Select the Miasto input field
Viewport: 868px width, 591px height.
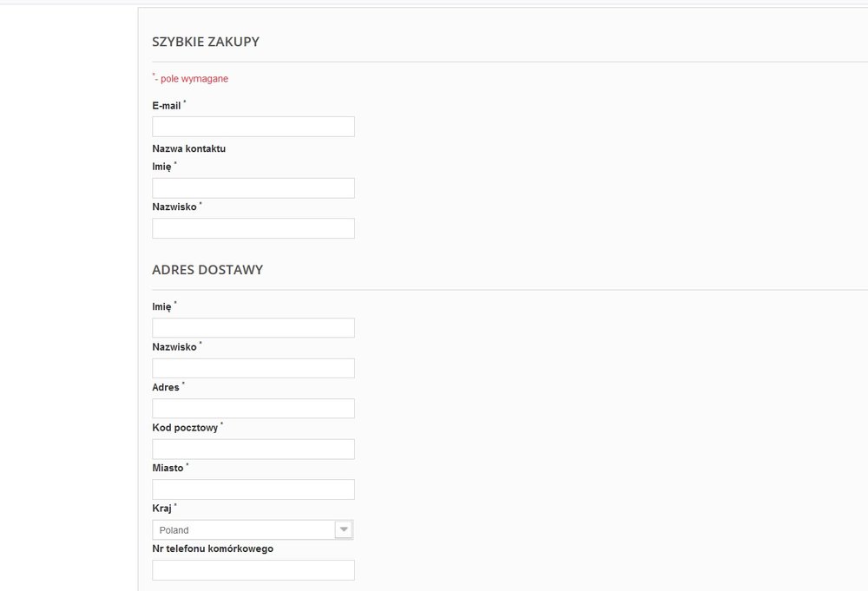(x=253, y=489)
